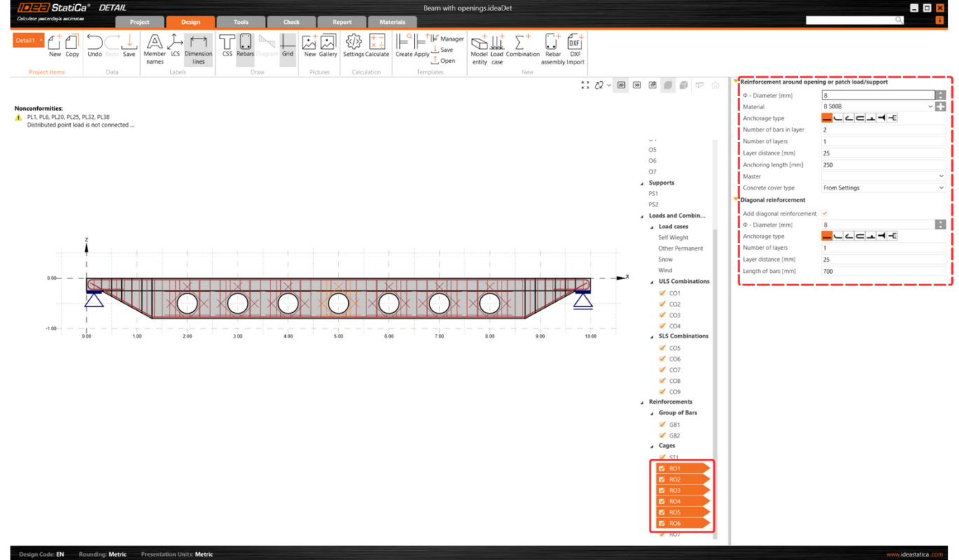Open the Dimension lines tool
Image resolution: width=959 pixels, height=560 pixels.
[198, 48]
